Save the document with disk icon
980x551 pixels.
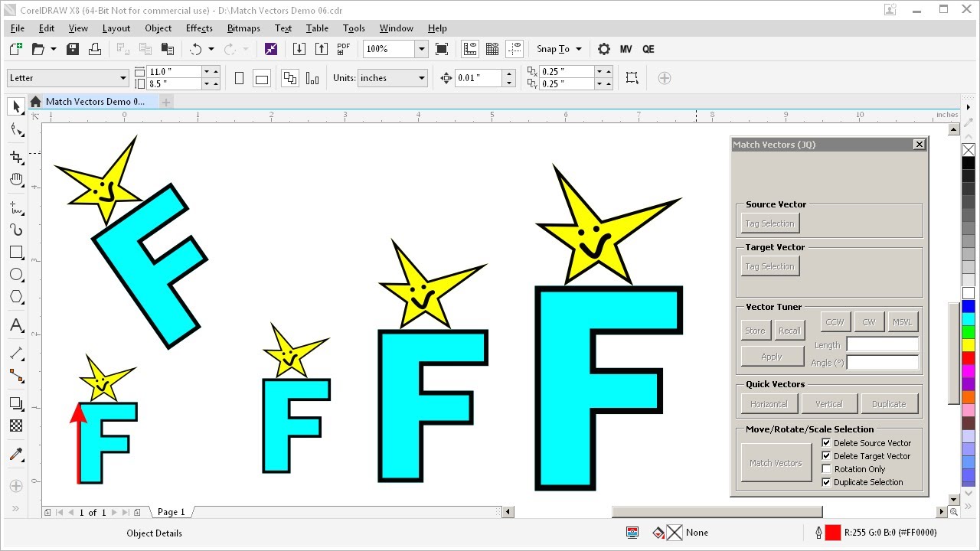(73, 49)
